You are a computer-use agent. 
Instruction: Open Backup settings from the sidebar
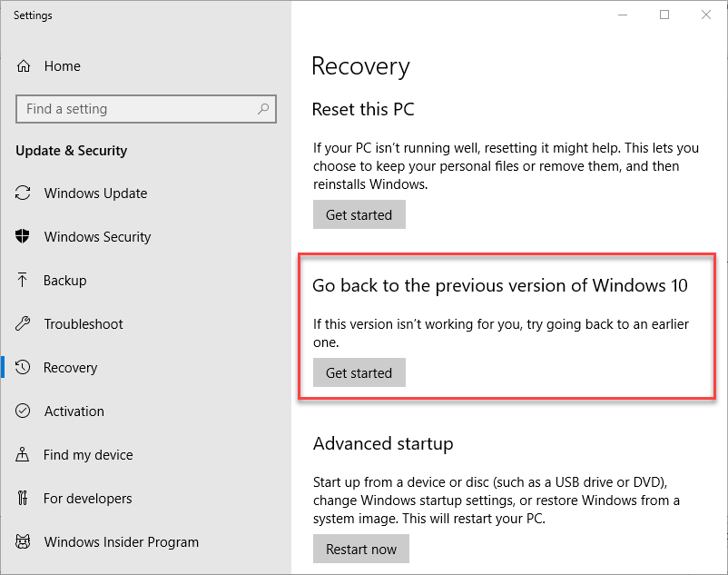click(x=64, y=281)
